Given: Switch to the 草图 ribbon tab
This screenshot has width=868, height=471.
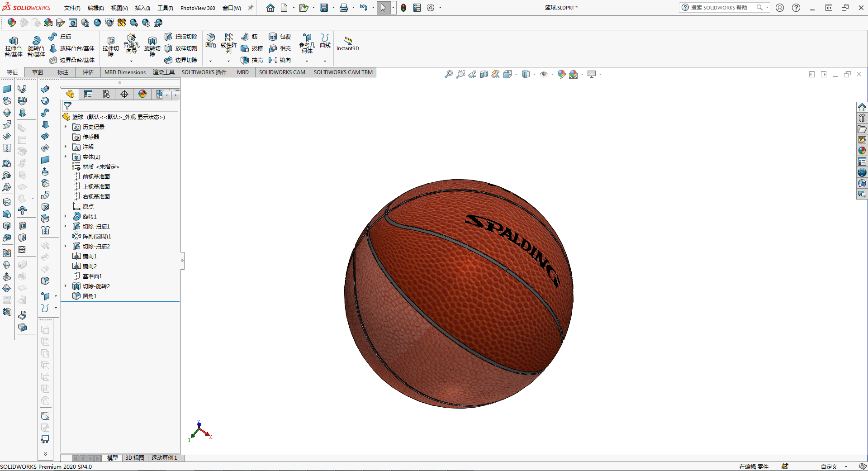Looking at the screenshot, I should pos(38,72).
